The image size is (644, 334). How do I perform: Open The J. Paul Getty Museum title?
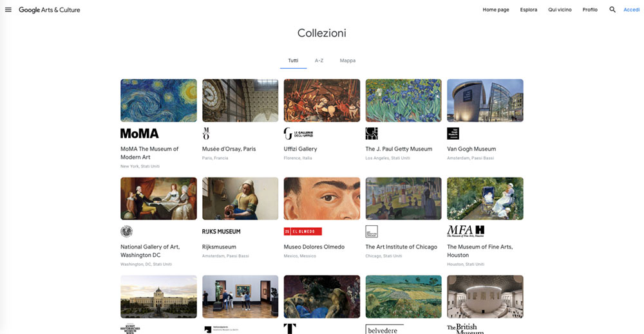tap(399, 149)
